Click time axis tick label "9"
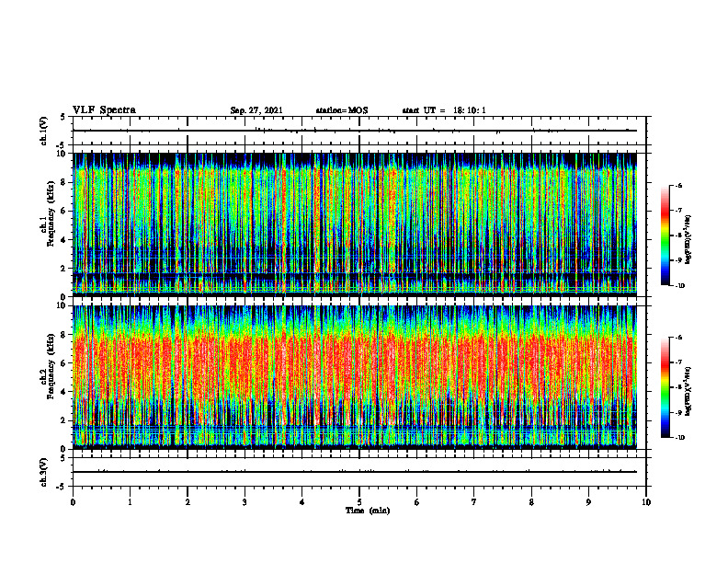728x563 pixels. (x=588, y=502)
